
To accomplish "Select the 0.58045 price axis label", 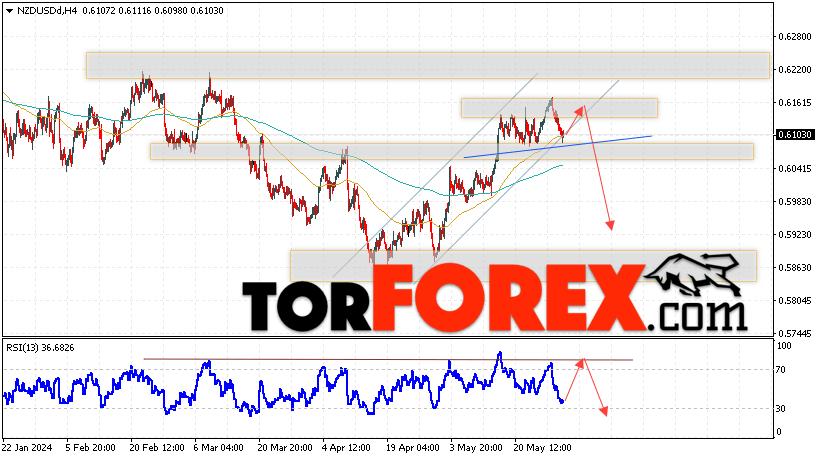I will pyautogui.click(x=794, y=300).
